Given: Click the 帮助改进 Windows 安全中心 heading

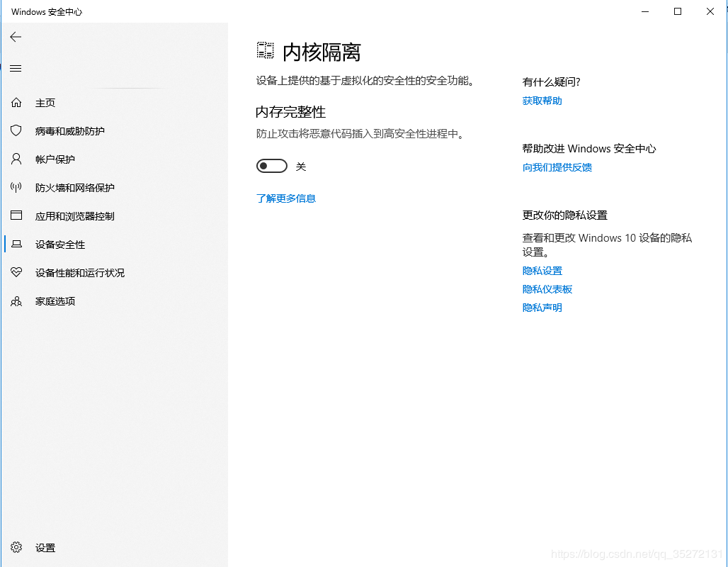Looking at the screenshot, I should point(588,149).
